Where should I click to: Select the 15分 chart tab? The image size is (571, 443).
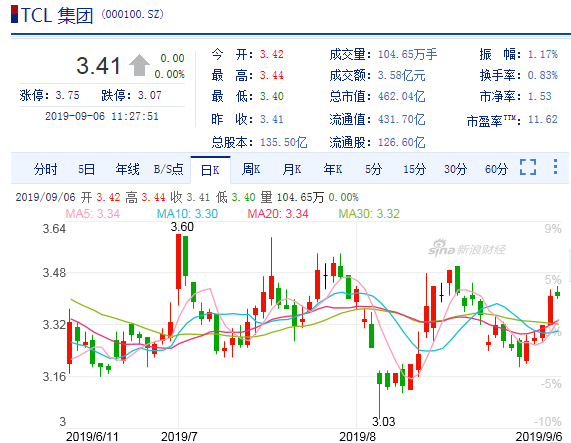point(414,169)
